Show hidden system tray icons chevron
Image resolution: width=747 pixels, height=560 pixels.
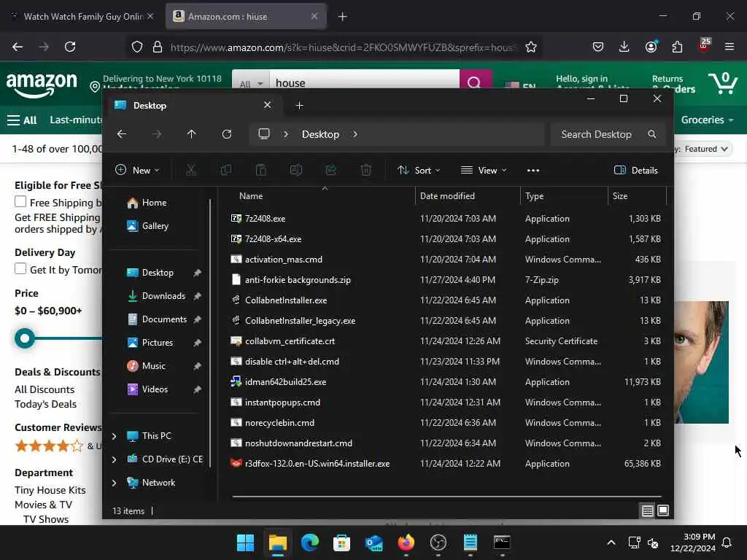coord(611,542)
